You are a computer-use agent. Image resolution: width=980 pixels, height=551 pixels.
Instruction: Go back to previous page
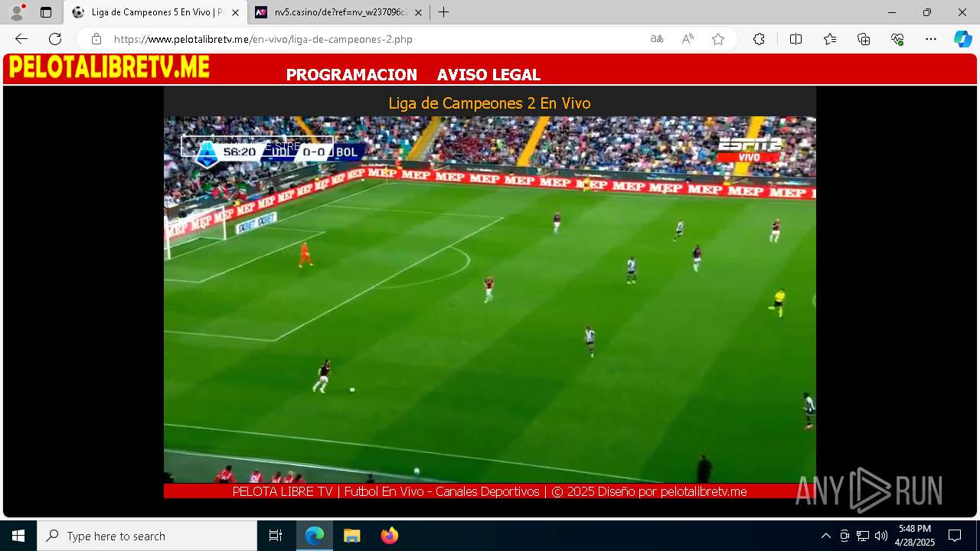click(21, 39)
